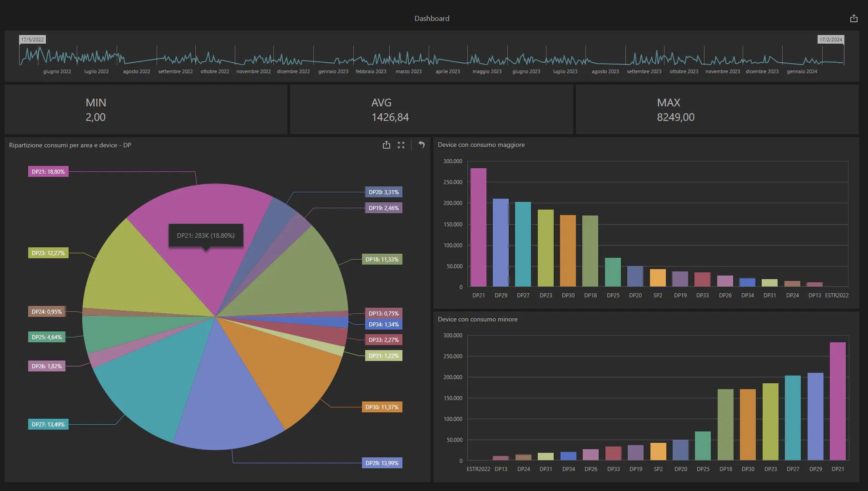Click the DP30: 11,37% pie label
868x491 pixels.
pyautogui.click(x=382, y=407)
